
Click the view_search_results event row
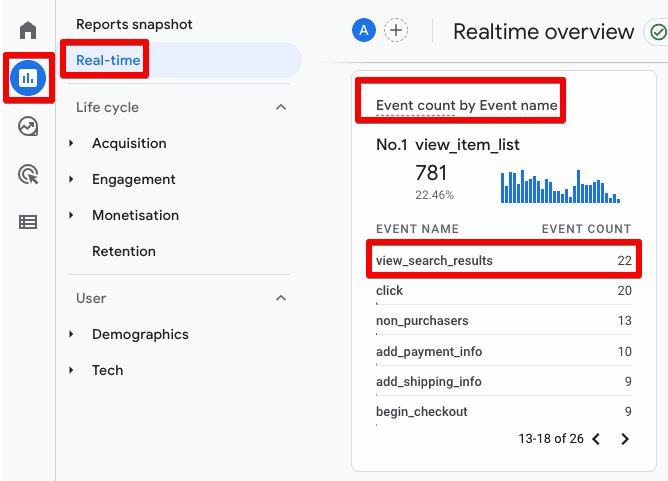tap(503, 260)
